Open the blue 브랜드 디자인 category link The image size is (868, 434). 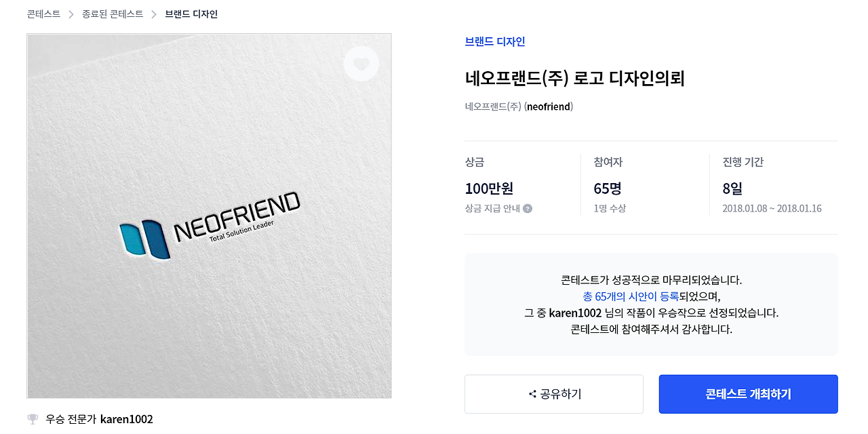point(495,41)
